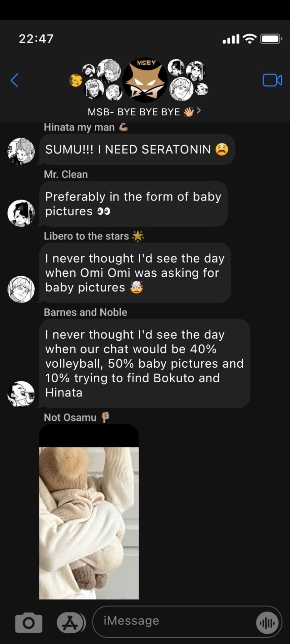Screen dimensions: 290x644
Task: Record an audio message
Action: pyautogui.click(x=267, y=623)
